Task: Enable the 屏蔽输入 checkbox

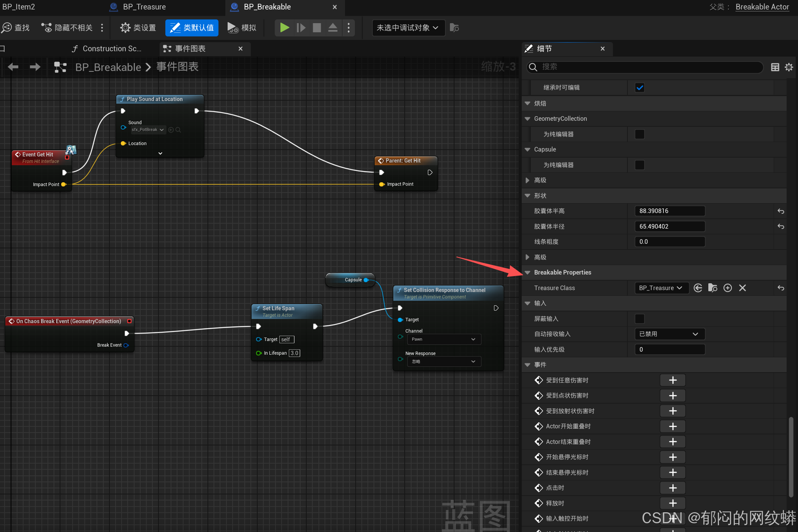Action: [640, 319]
